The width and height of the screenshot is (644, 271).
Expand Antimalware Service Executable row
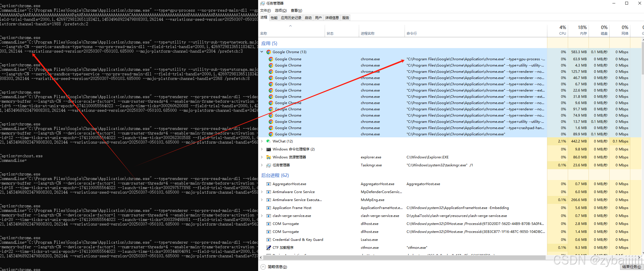coord(262,200)
